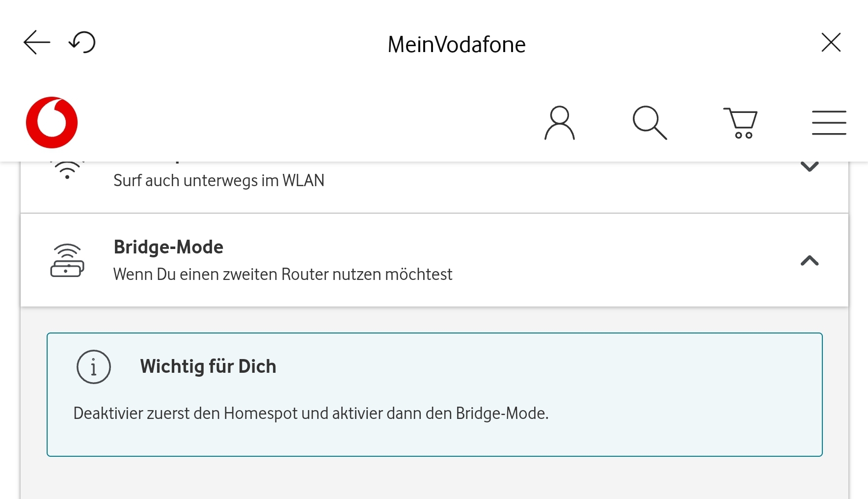The width and height of the screenshot is (868, 499).
Task: Click the blank gray area below the info box
Action: (434, 479)
